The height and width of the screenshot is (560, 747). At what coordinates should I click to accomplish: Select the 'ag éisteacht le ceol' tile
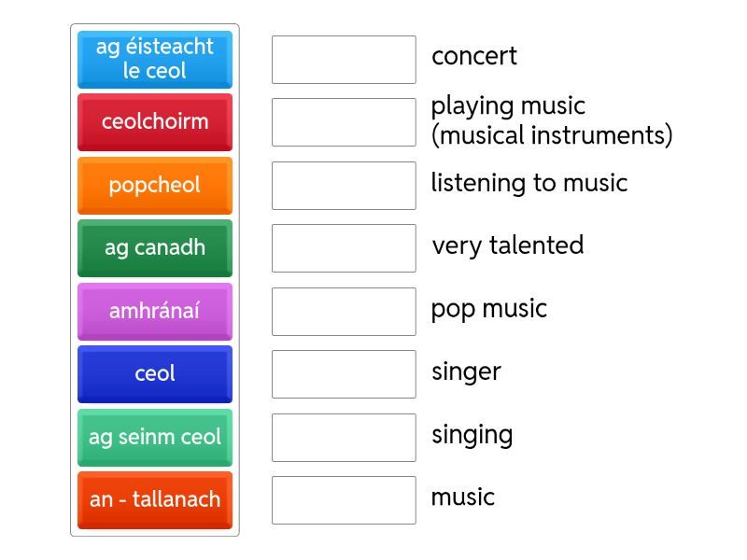coord(155,59)
